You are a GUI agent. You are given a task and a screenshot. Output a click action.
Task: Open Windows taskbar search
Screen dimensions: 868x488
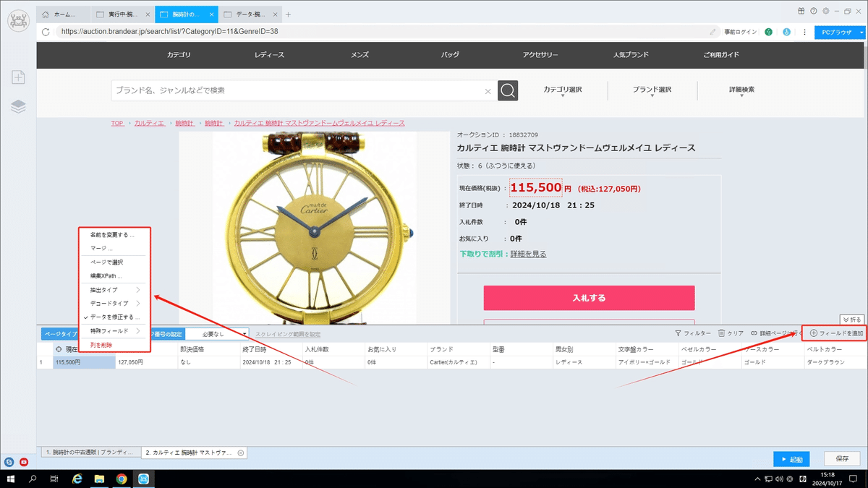click(x=33, y=479)
